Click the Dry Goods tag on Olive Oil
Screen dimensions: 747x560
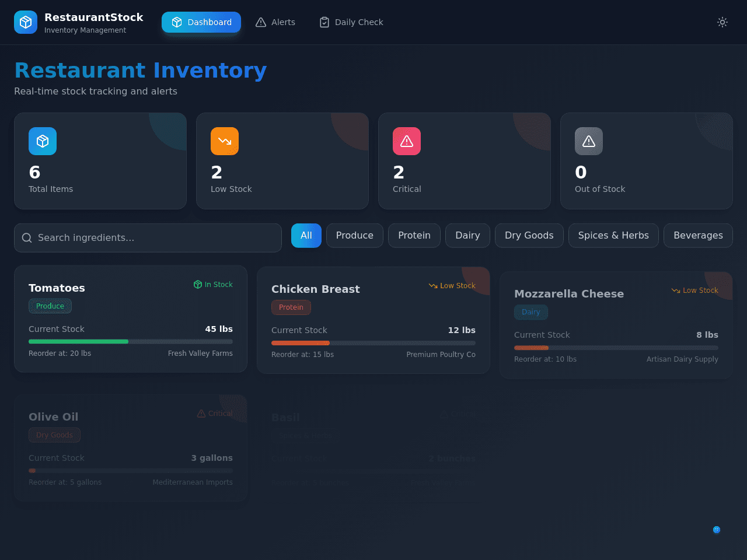click(x=54, y=435)
